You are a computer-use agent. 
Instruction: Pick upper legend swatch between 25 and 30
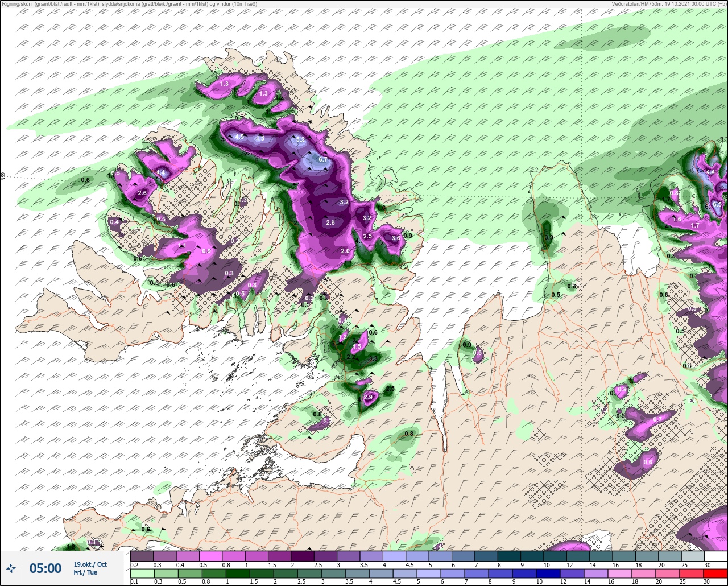(x=692, y=556)
